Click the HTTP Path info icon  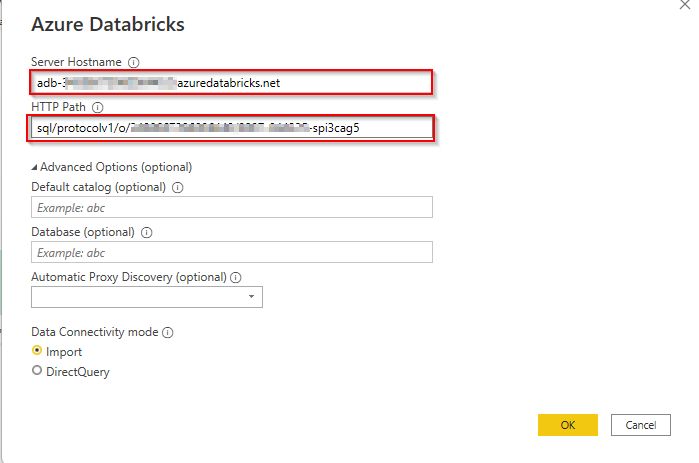[x=98, y=107]
